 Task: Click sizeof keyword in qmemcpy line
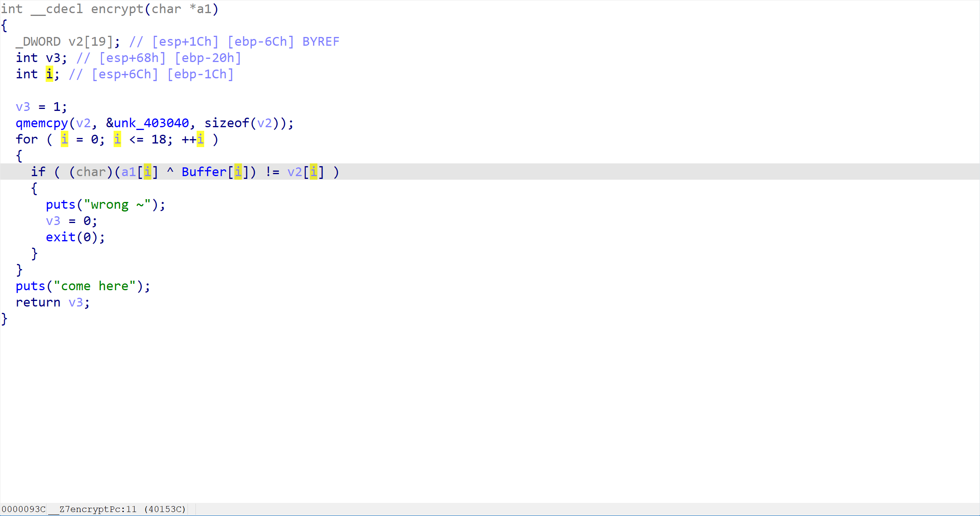tap(226, 123)
